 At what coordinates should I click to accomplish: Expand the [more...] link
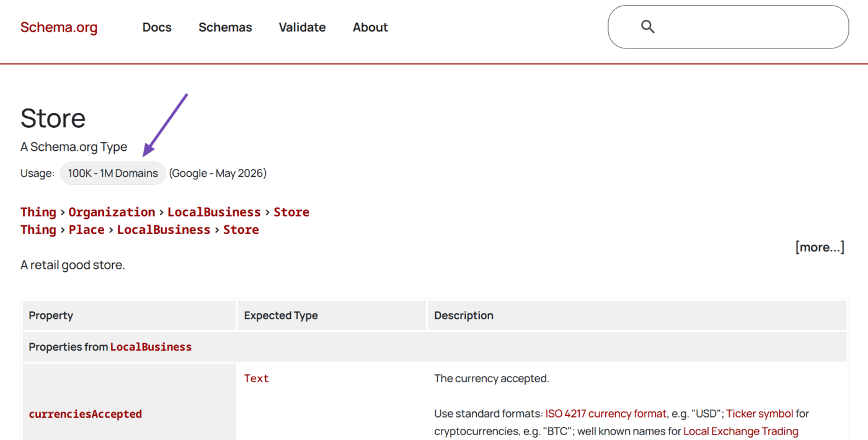[x=820, y=247]
